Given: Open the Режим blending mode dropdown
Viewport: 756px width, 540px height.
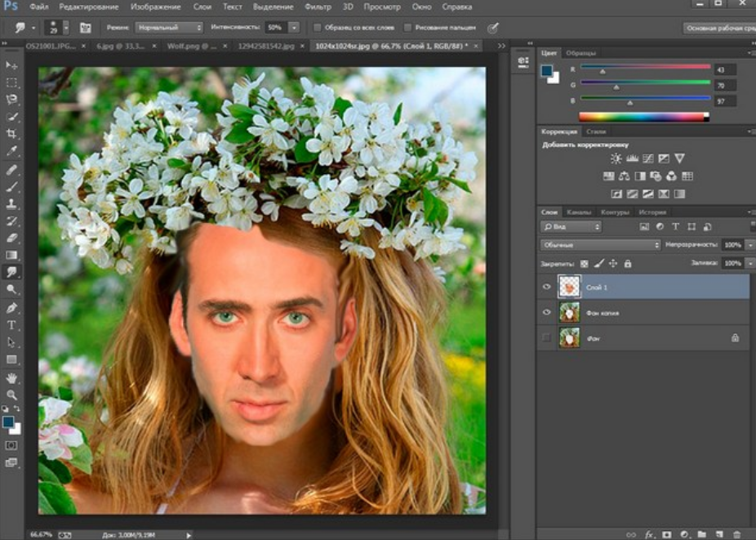Looking at the screenshot, I should (x=168, y=28).
